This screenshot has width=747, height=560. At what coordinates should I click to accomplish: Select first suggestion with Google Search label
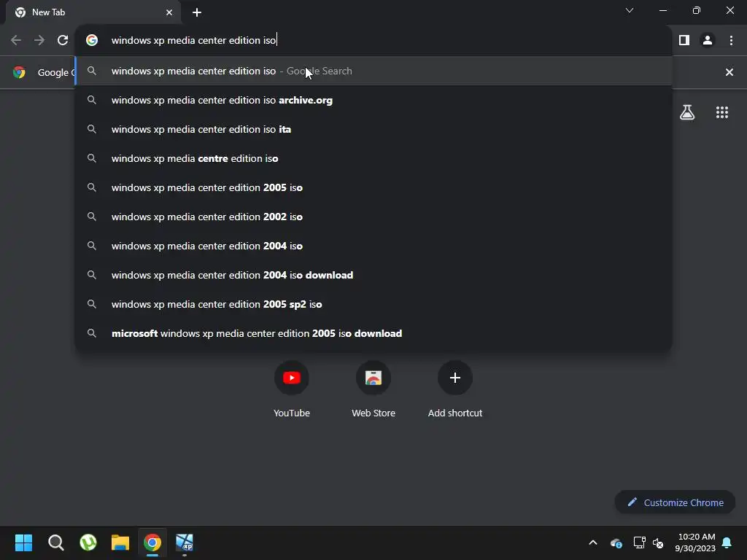[373, 71]
